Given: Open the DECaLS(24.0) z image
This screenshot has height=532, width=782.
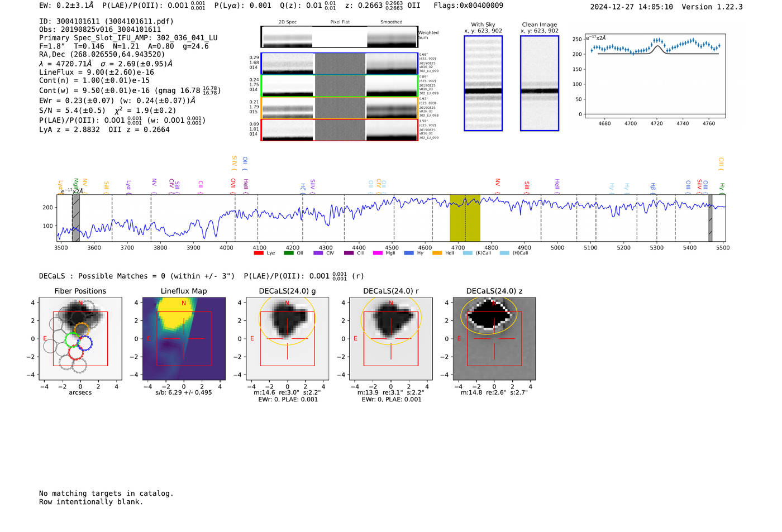Looking at the screenshot, I should coord(494,339).
